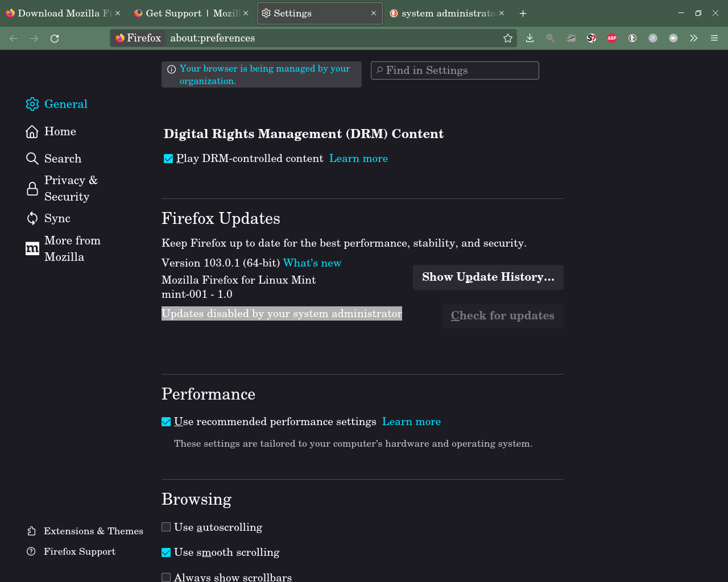Click the 'Firefox Updates' heading
The height and width of the screenshot is (582, 728).
click(x=221, y=219)
